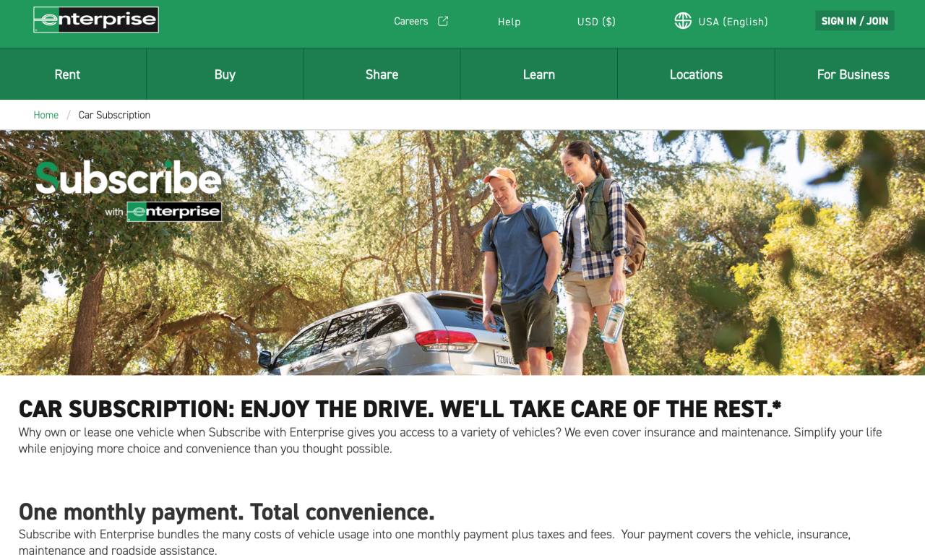Expand the USA (English) region selector

tap(733, 22)
